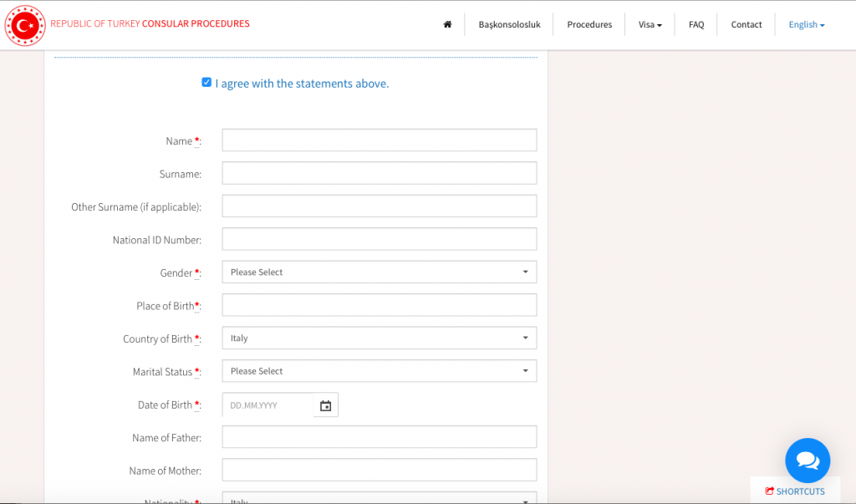Viewport: 856px width, 504px height.
Task: Click the Republic of Turkey emblem logo
Action: (25, 25)
